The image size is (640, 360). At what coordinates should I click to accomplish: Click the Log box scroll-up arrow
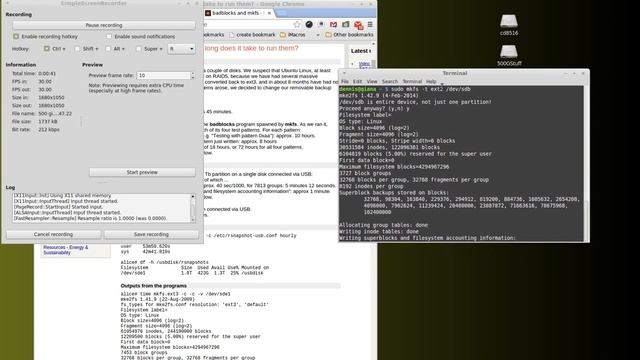click(x=193, y=197)
